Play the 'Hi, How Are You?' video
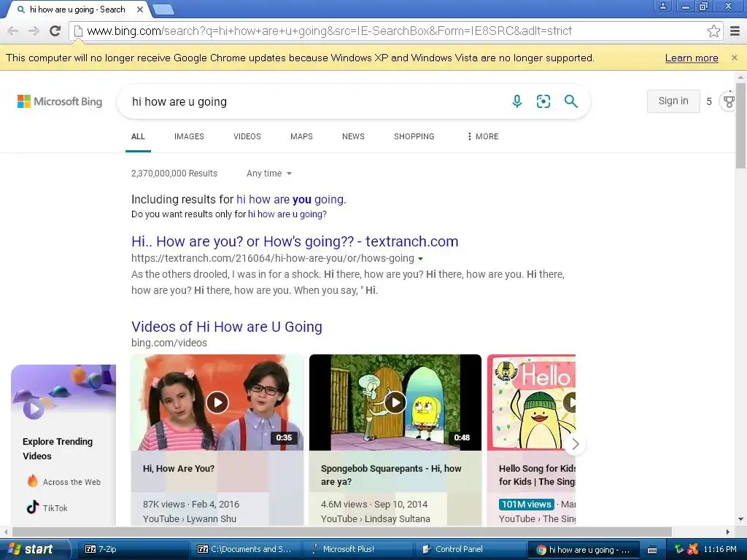747x560 pixels. (217, 402)
